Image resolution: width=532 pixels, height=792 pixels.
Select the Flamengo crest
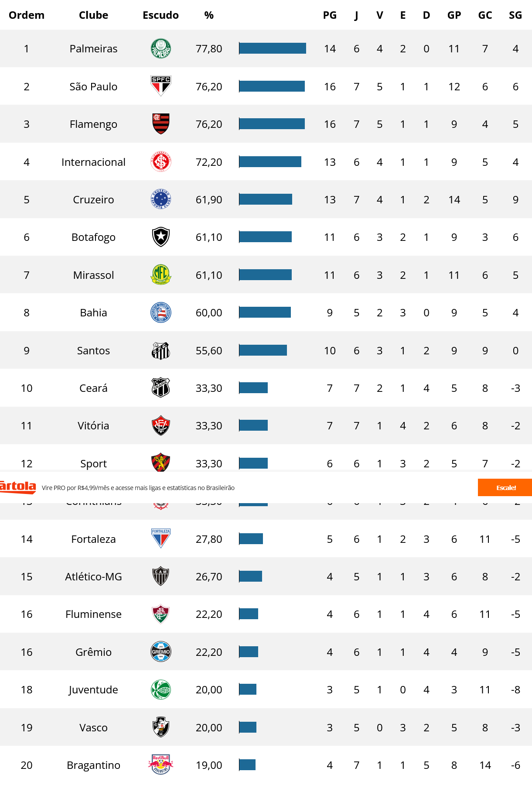pyautogui.click(x=160, y=124)
